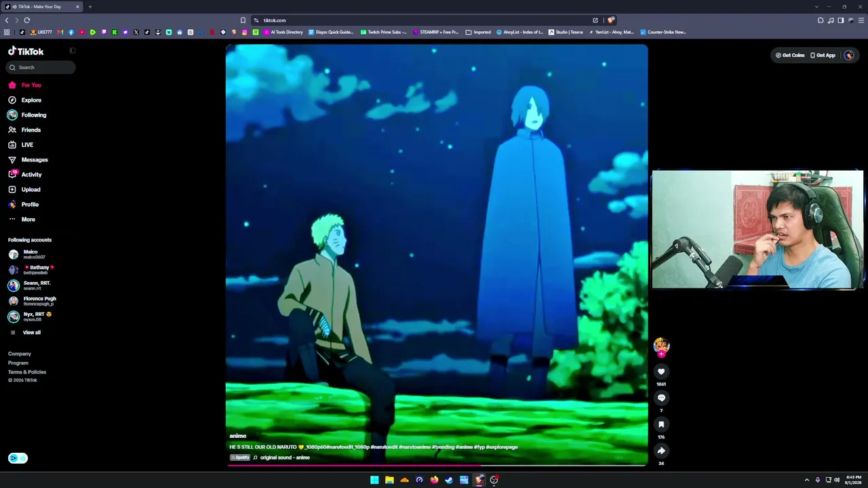868x488 pixels.
Task: Open the Friends section
Action: pos(24,130)
